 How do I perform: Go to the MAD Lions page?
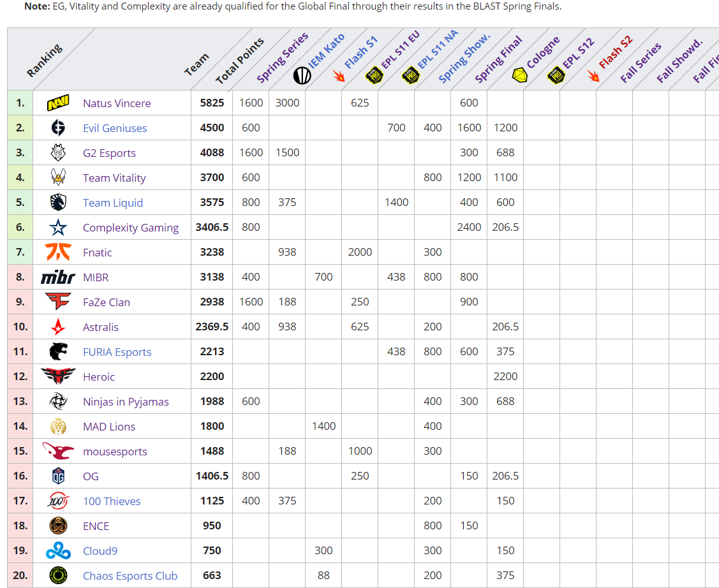(109, 427)
